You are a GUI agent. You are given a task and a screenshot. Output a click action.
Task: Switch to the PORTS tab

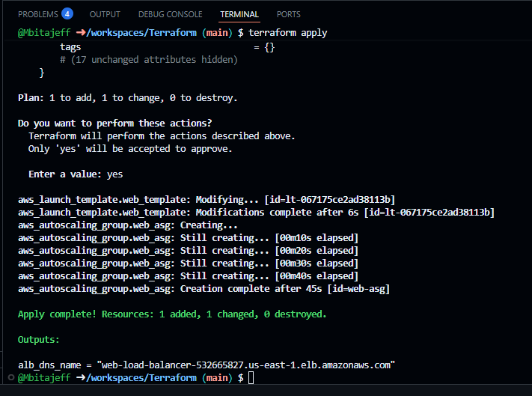[288, 14]
